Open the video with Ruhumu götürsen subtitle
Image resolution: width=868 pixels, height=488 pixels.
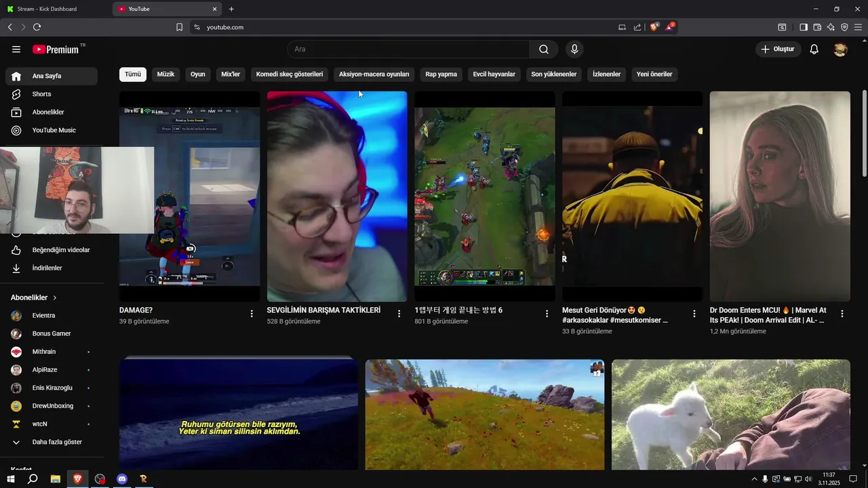click(x=239, y=414)
